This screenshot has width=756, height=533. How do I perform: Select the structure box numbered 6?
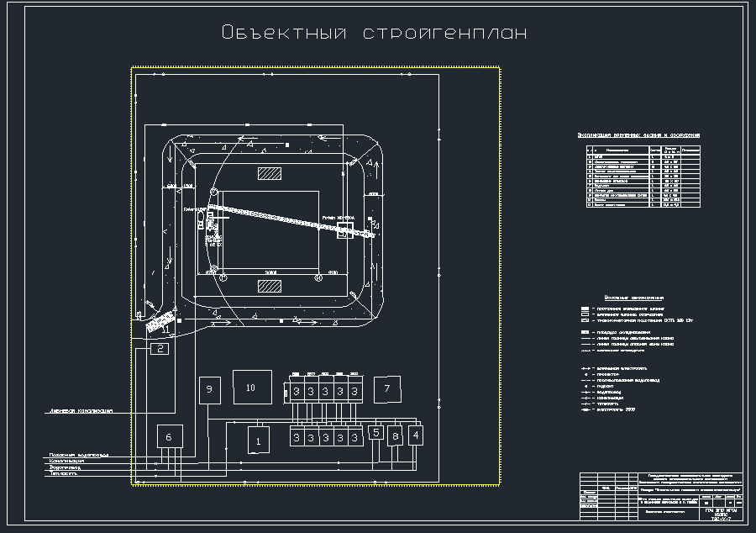coord(170,436)
